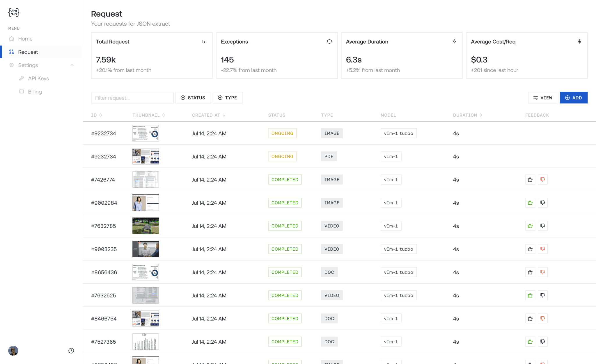Screen dimensions: 596x364
Task: Open Billing from the sidebar menu
Action: tap(35, 91)
